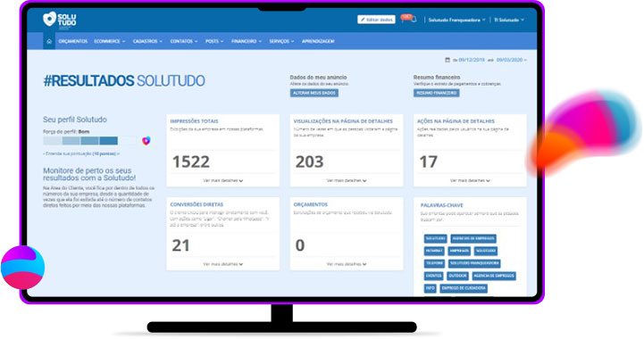Expand the Cadastros menu
Screen dimensions: 644x339
[x=147, y=41]
